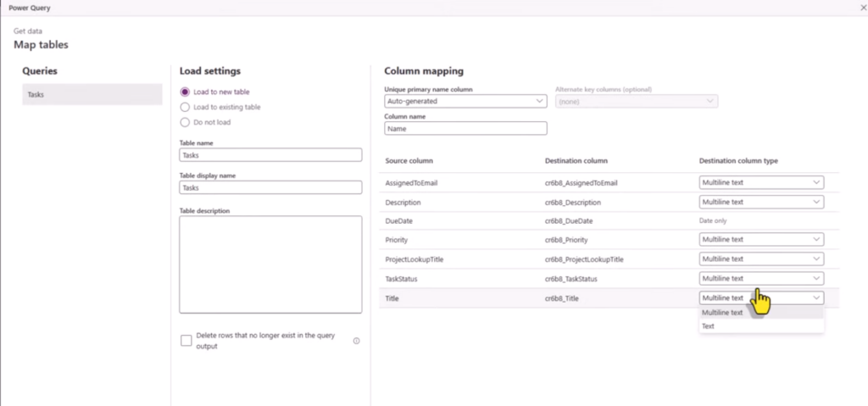Click cr6b8_Title destination column
This screenshot has height=406, width=868.
pos(562,298)
